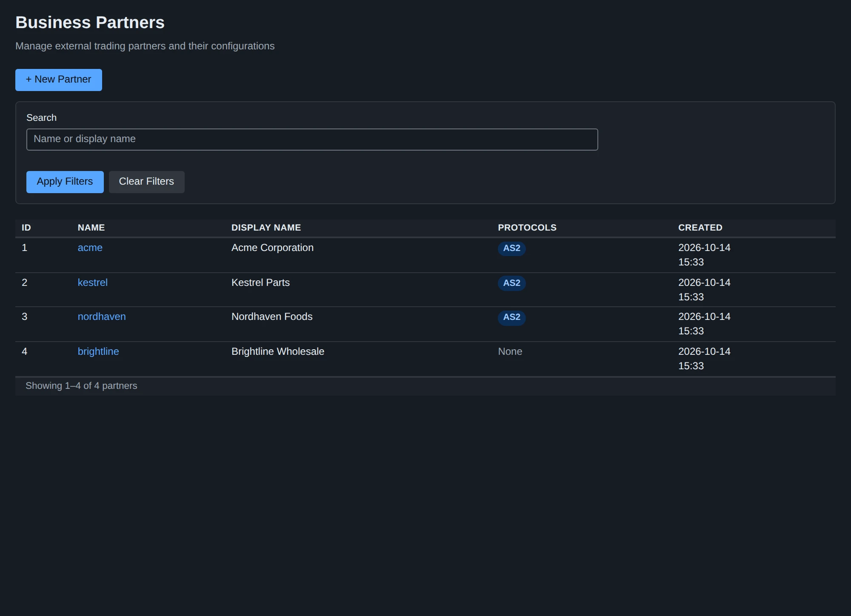Image resolution: width=851 pixels, height=616 pixels.
Task: Select the ID column header
Action: (26, 228)
